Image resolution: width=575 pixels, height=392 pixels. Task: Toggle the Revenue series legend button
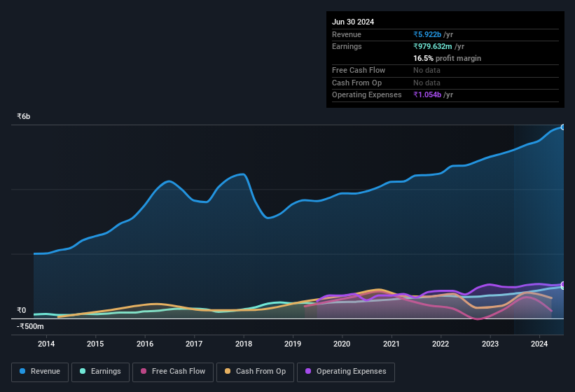[40, 372]
